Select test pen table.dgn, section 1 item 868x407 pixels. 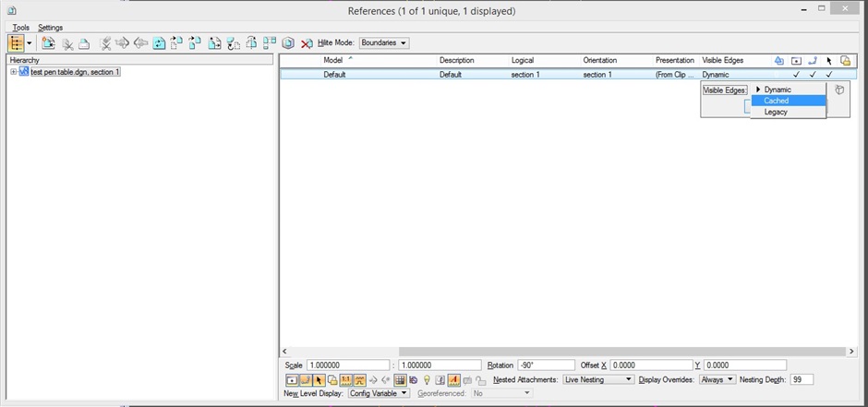(76, 72)
